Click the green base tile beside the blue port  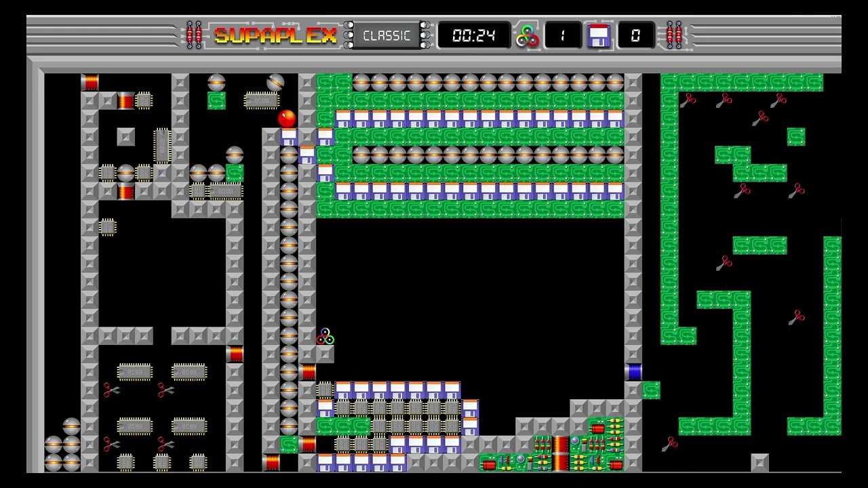tap(652, 390)
